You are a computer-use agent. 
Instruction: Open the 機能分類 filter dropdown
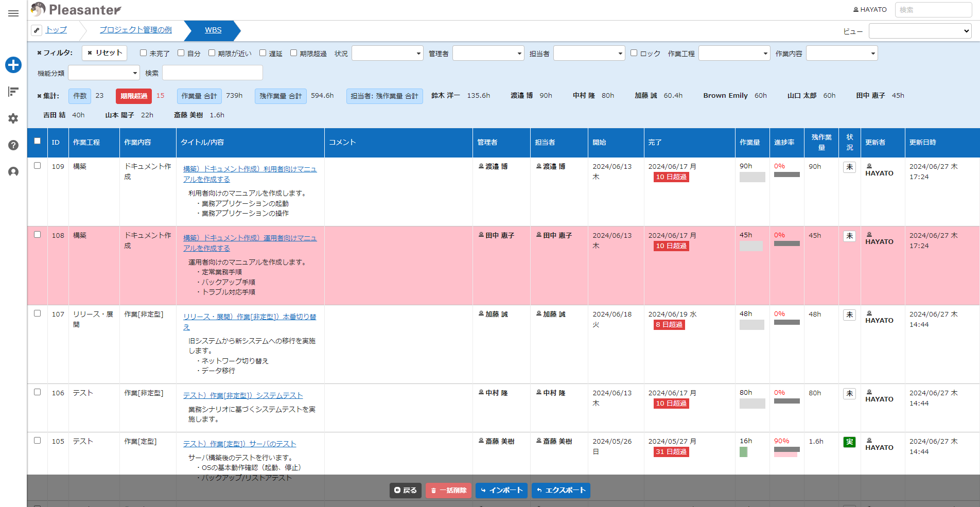point(104,73)
